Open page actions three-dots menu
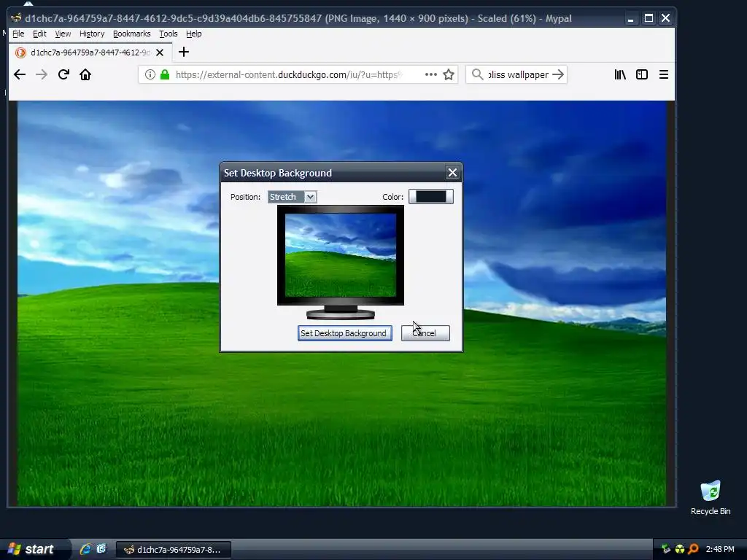 pyautogui.click(x=430, y=75)
